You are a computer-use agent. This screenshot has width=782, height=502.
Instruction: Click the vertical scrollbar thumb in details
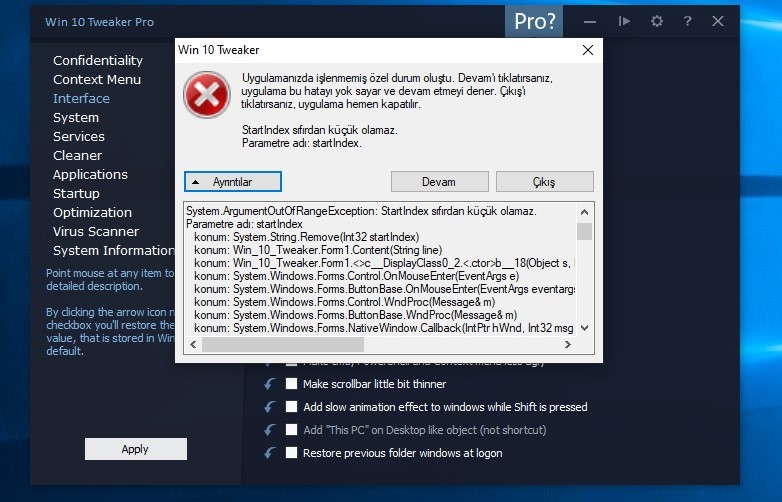(x=585, y=232)
